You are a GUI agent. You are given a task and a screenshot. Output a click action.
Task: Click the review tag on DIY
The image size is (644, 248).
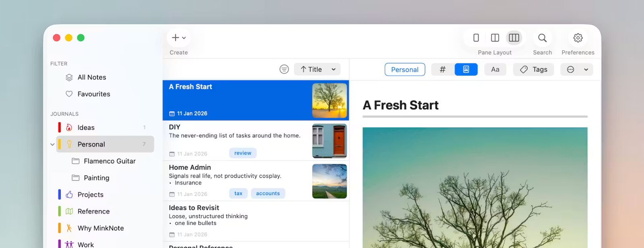pos(243,153)
